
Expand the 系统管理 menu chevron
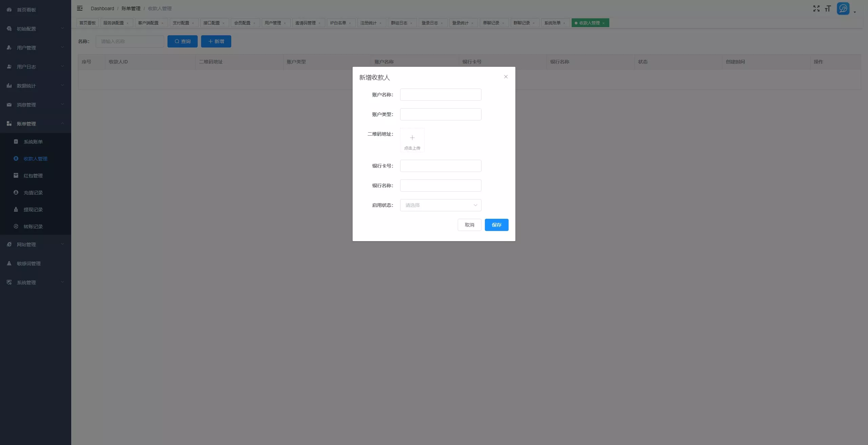62,282
